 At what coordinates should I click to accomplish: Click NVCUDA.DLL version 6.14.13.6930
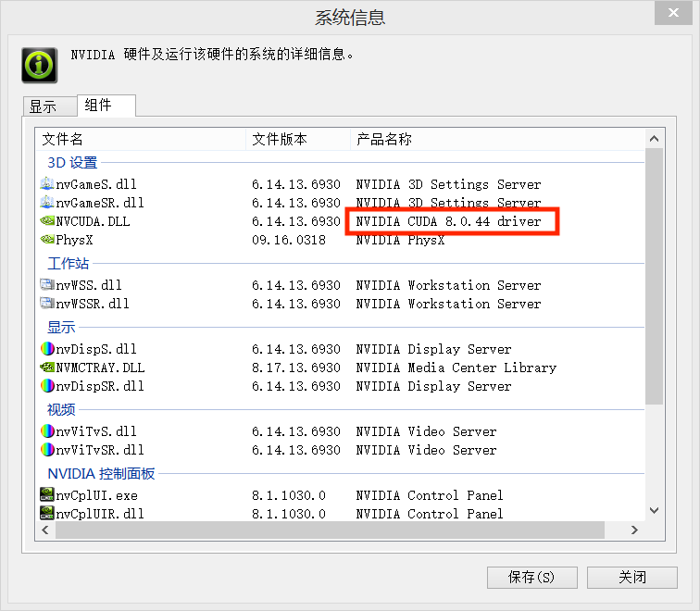tap(296, 221)
